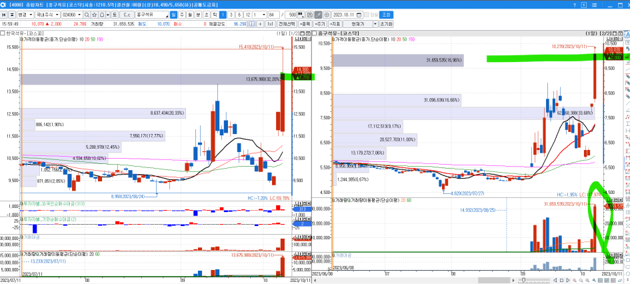This screenshot has width=644, height=284.
Task: Click the zoom-in magnifier below chart
Action: pos(575,280)
